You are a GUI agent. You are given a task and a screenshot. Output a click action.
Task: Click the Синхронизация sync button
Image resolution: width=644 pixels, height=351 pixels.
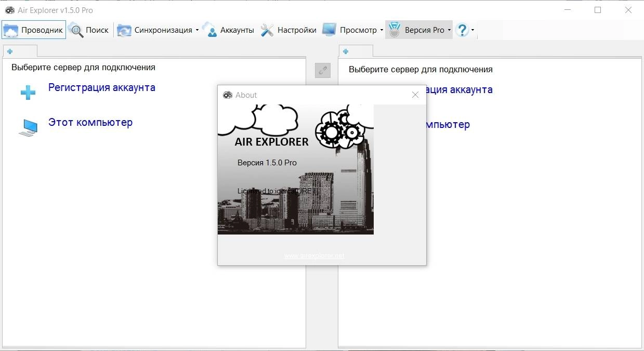click(155, 30)
